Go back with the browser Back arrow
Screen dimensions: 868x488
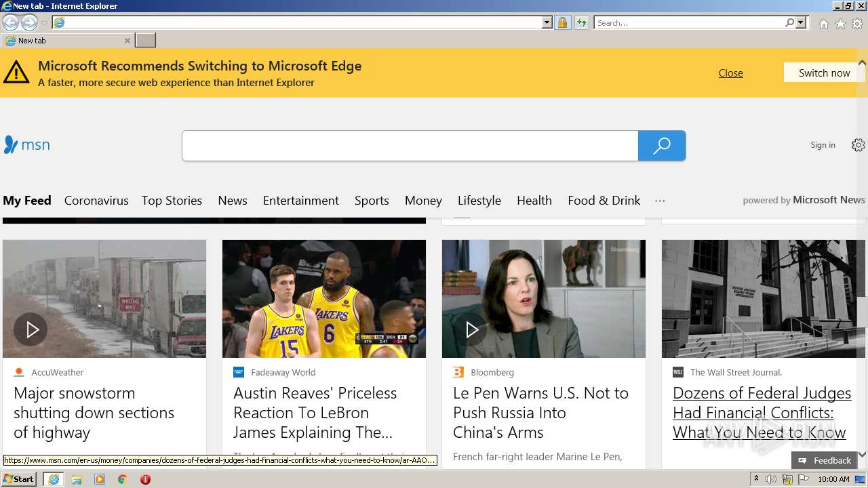click(x=11, y=23)
